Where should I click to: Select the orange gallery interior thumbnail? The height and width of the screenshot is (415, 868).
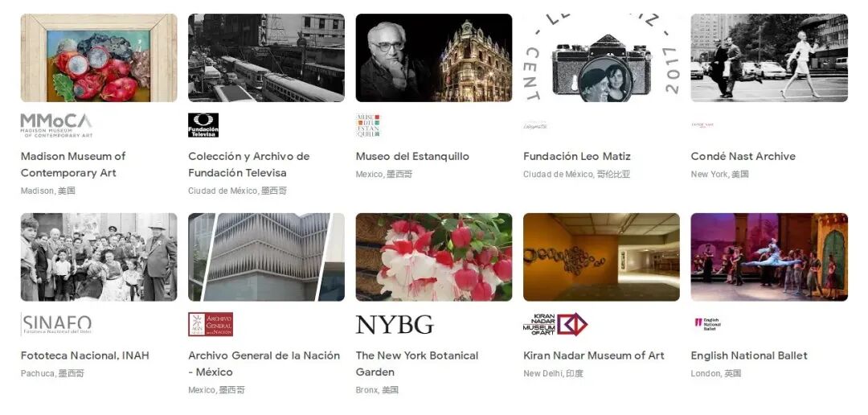point(601,257)
